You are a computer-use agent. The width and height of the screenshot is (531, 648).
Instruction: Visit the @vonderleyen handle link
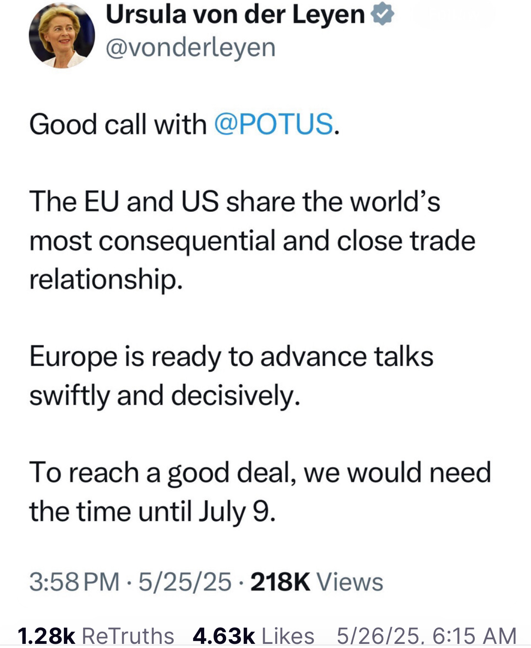190,48
